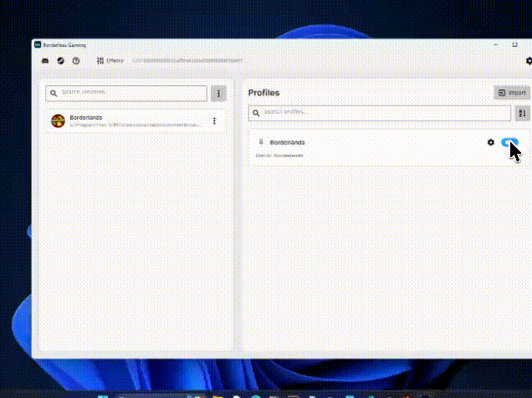Click the Borderless Gaming title bar icon

[x=38, y=45]
